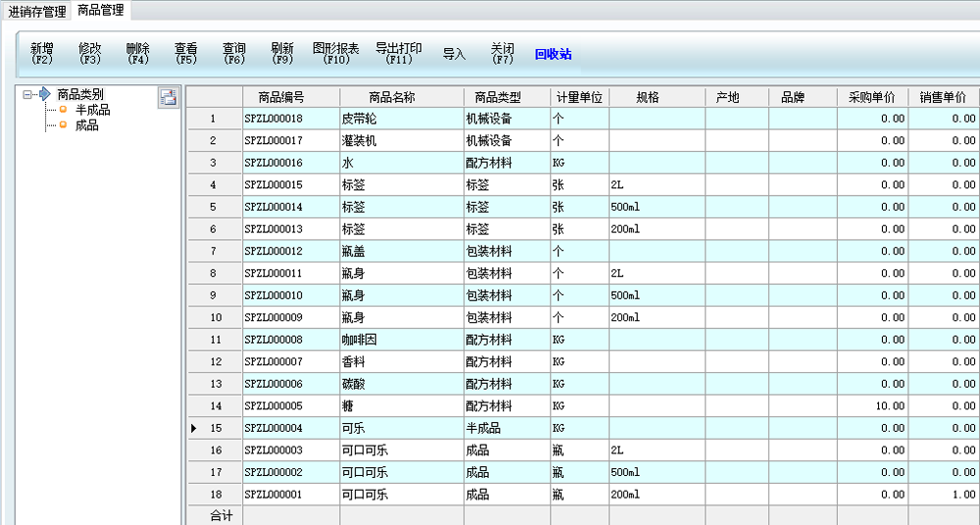Switch to 进销存管理 tab
Screen dimensions: 980x525
pos(37,12)
